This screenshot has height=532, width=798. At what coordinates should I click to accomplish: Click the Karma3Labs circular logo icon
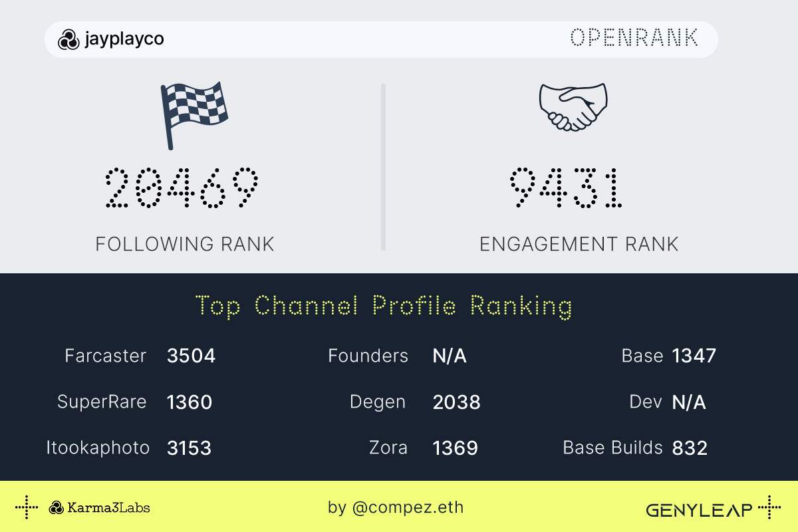click(57, 508)
